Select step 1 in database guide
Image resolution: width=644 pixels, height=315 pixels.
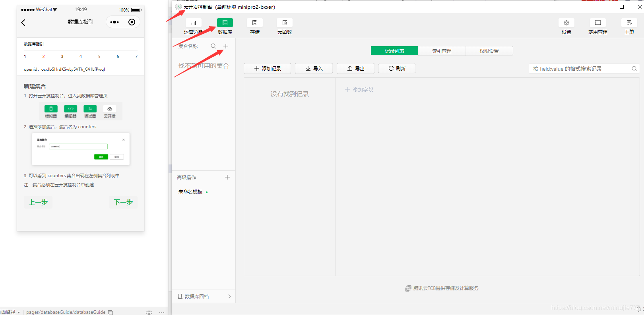(25, 56)
